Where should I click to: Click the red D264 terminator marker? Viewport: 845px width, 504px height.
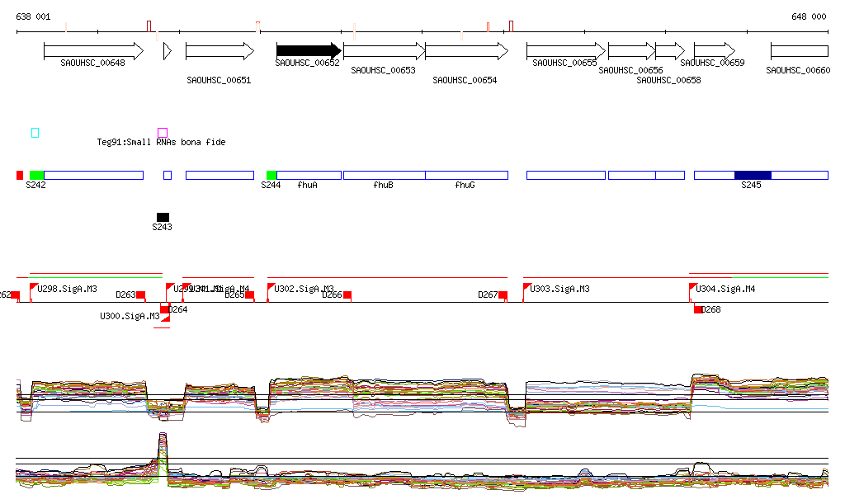(x=165, y=309)
